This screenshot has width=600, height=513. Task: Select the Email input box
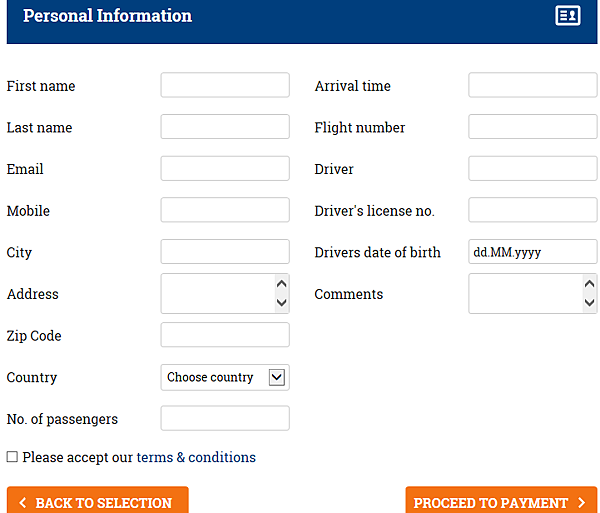click(x=225, y=168)
